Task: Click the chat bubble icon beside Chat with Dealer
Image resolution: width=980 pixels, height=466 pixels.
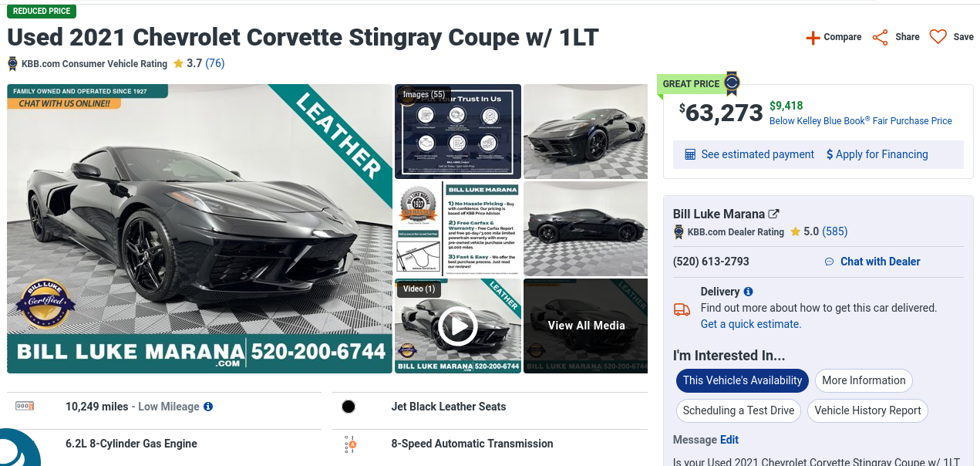Action: coord(830,262)
